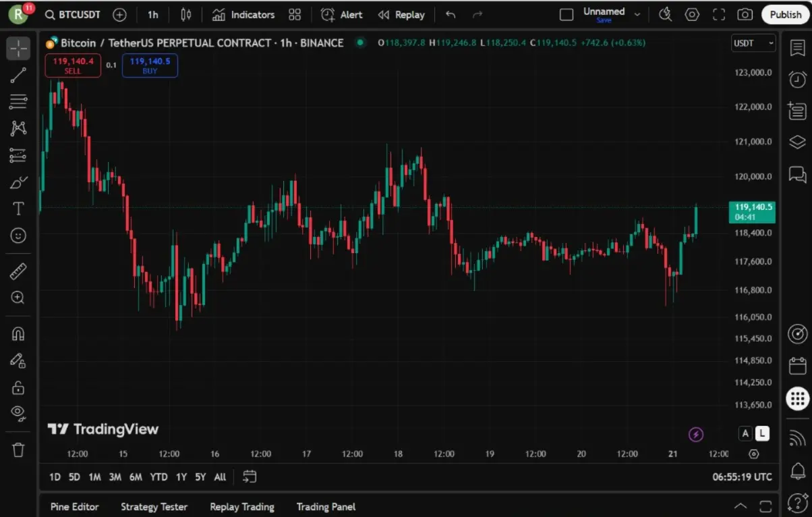812x517 pixels.
Task: Hide all drawings with eye icon
Action: [x=18, y=413]
